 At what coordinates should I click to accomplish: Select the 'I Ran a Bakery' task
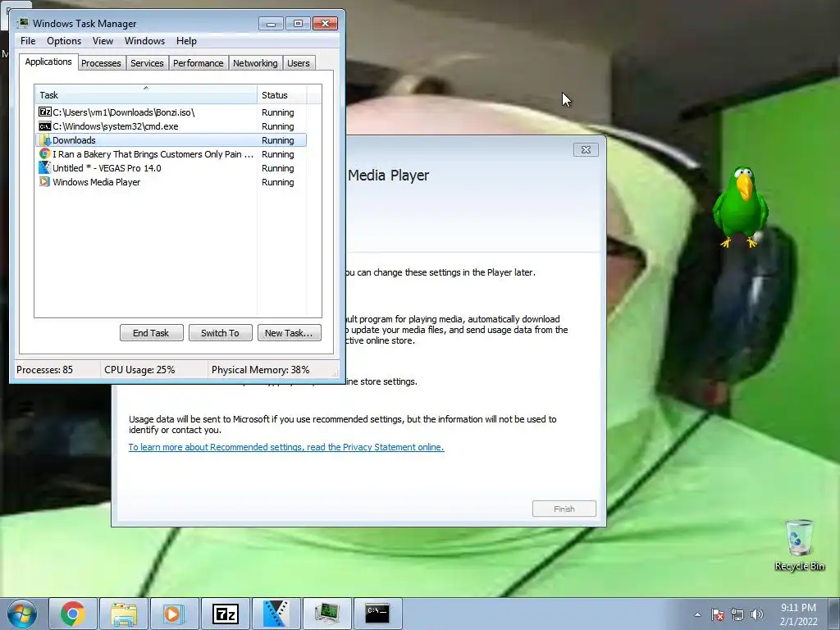153,153
